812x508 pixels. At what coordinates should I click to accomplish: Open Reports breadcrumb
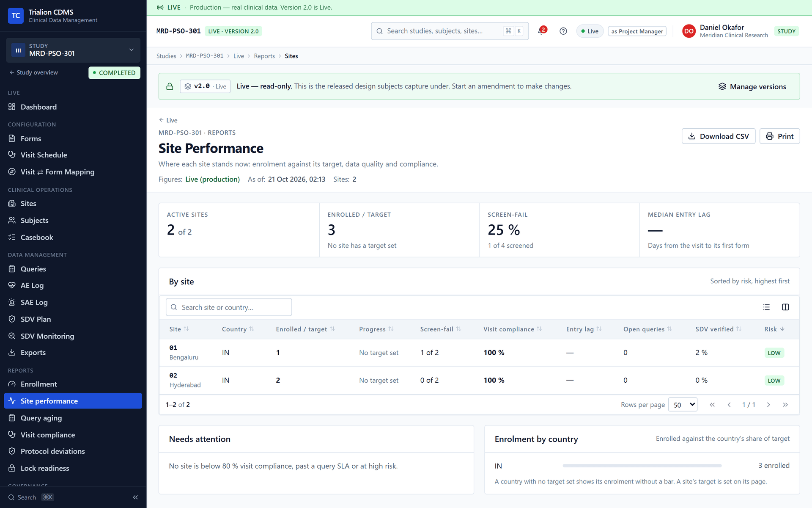pos(264,56)
